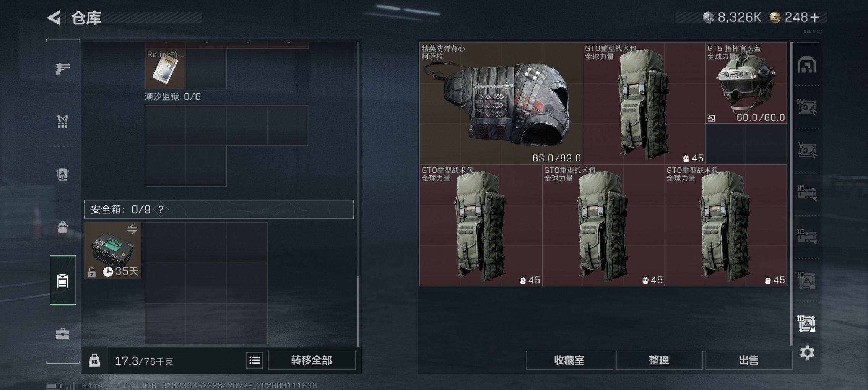Image resolution: width=868 pixels, height=390 pixels.
Task: Open the tier V storage box
Action: click(x=807, y=150)
